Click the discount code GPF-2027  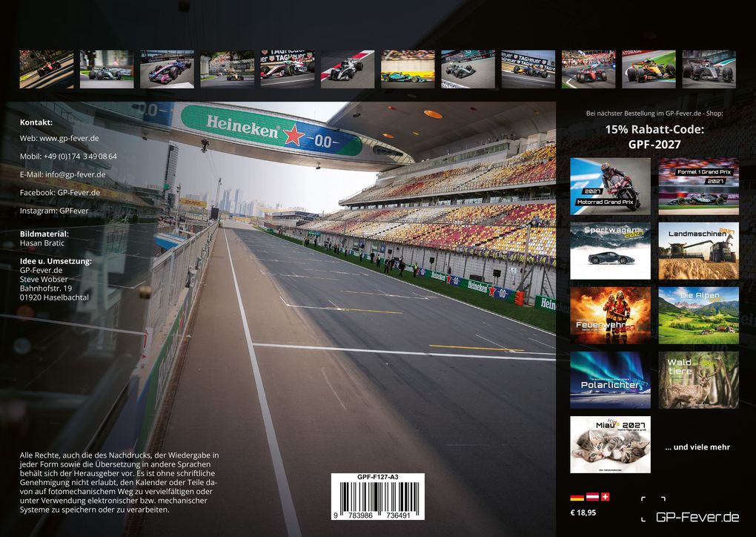coord(654,144)
